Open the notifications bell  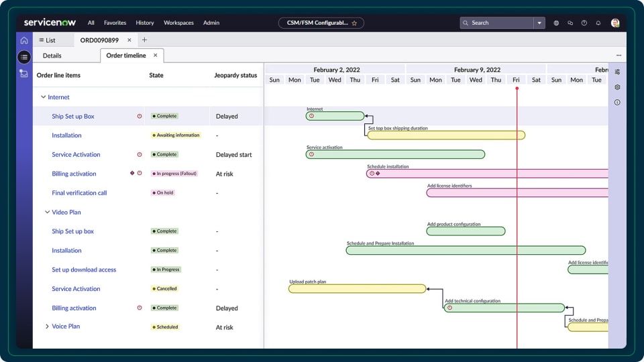(x=598, y=23)
